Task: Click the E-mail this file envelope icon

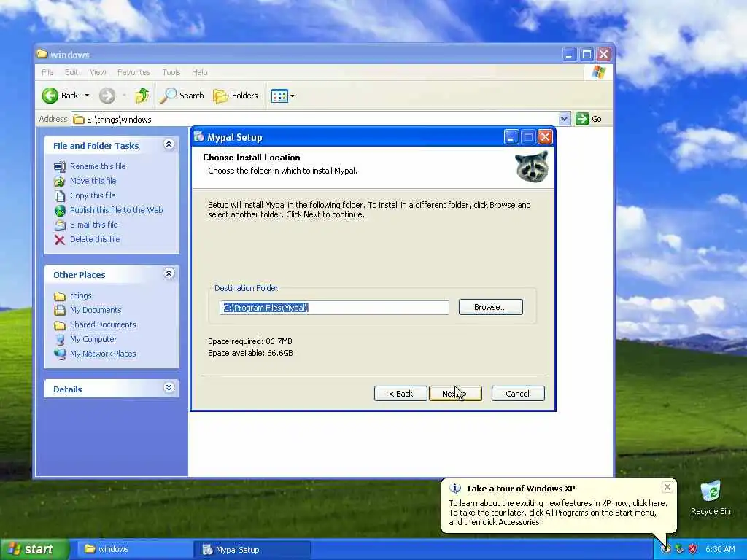Action: pyautogui.click(x=60, y=225)
